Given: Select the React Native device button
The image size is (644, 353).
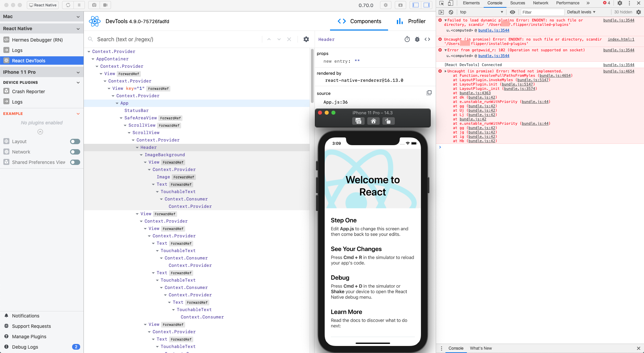Looking at the screenshot, I should [43, 5].
